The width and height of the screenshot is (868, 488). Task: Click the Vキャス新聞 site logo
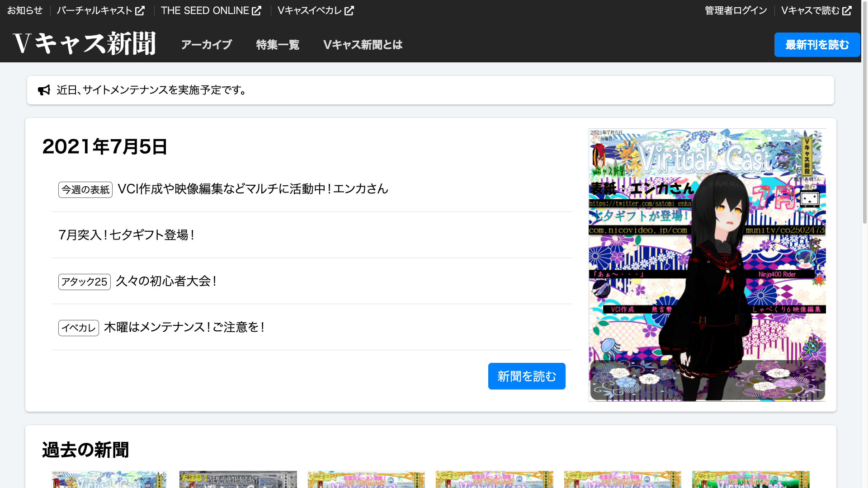84,44
